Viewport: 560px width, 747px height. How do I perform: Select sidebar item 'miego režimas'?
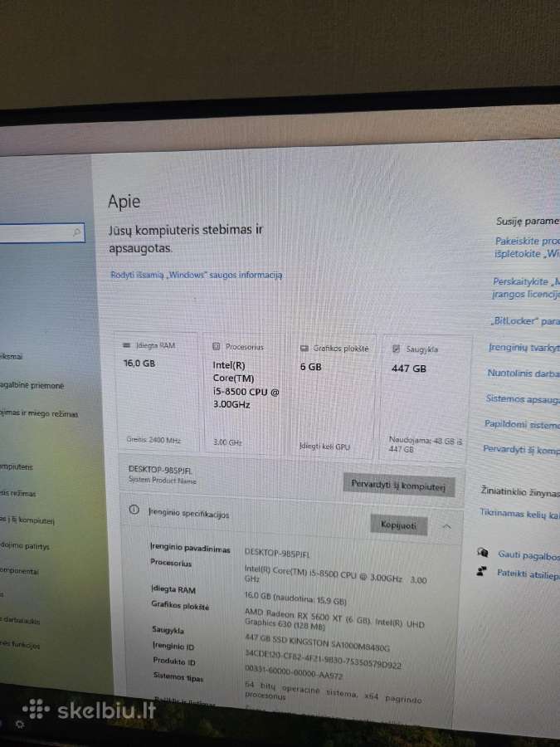click(x=39, y=413)
